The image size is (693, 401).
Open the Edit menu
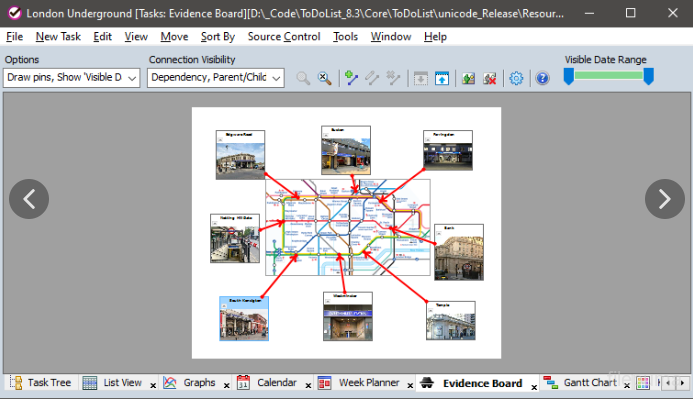coord(102,37)
